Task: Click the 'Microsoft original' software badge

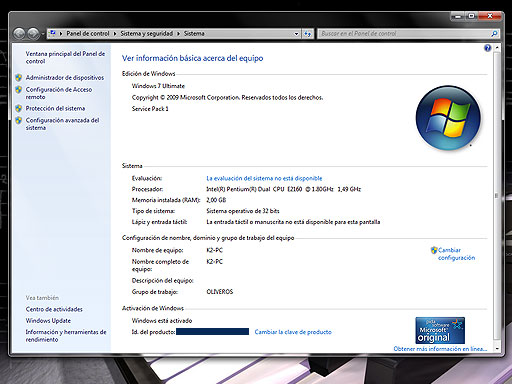Action: tap(440, 330)
